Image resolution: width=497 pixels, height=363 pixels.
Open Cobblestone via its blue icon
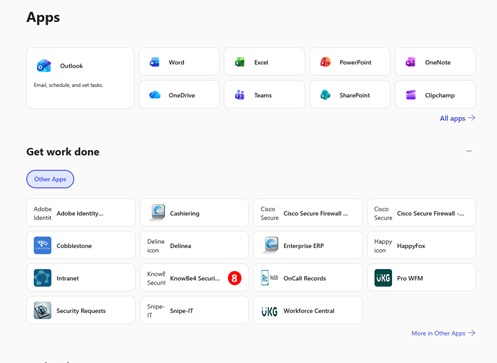click(x=42, y=245)
